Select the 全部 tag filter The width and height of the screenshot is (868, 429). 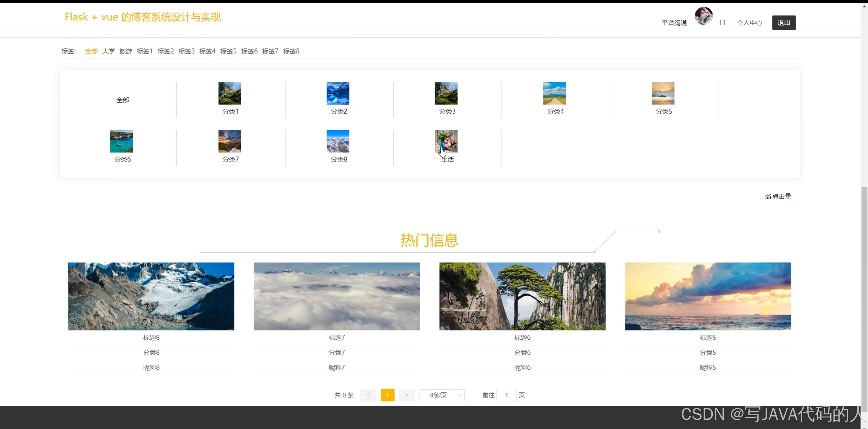[x=91, y=51]
